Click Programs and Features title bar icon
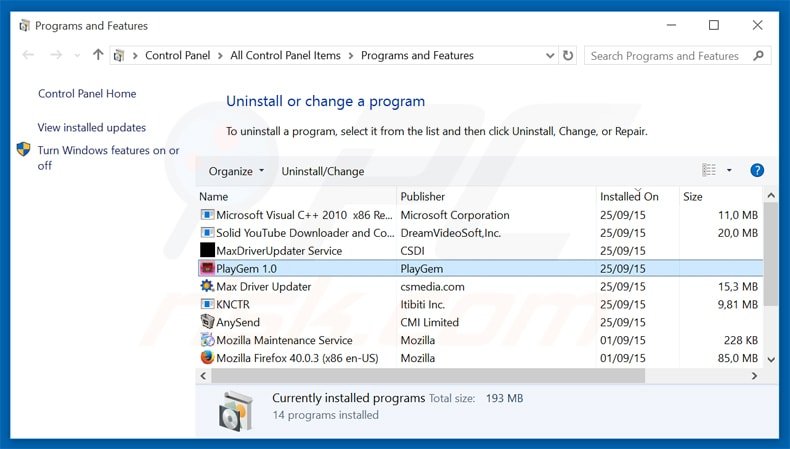The height and width of the screenshot is (449, 790). (24, 25)
